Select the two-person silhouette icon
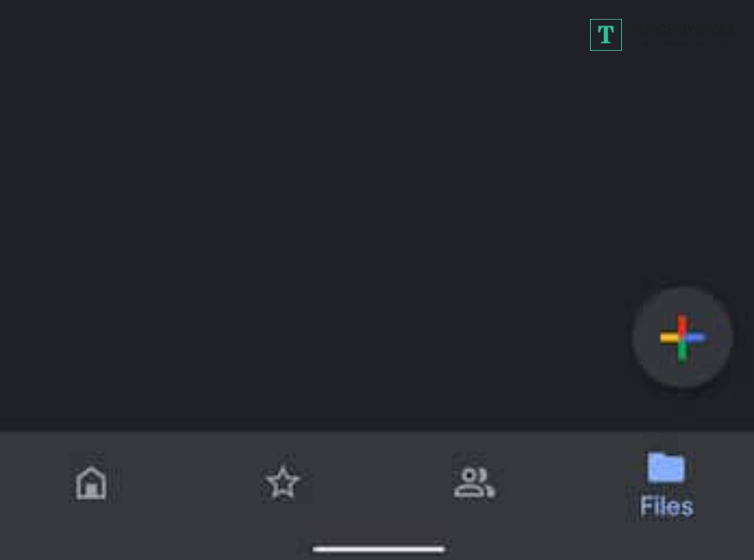This screenshot has height=560, width=754. (474, 483)
